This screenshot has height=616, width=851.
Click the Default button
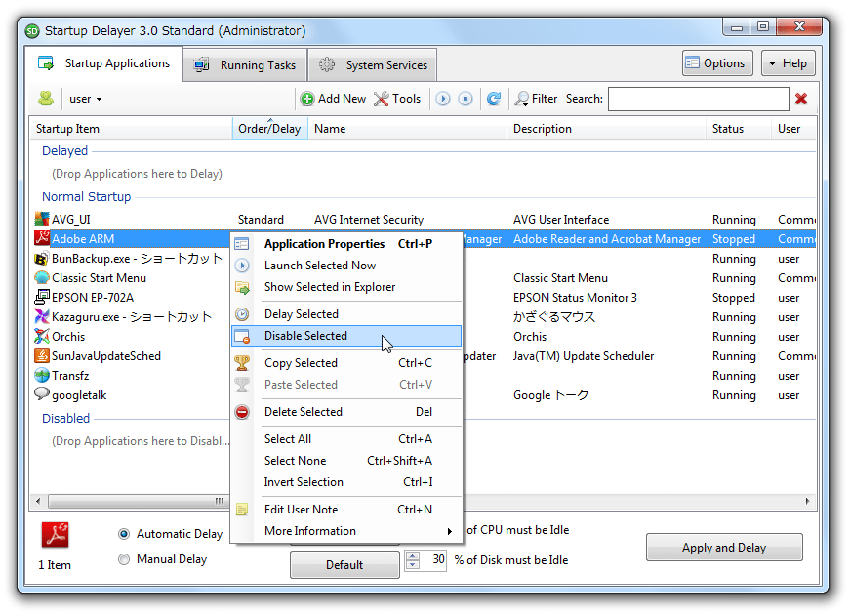[344, 565]
